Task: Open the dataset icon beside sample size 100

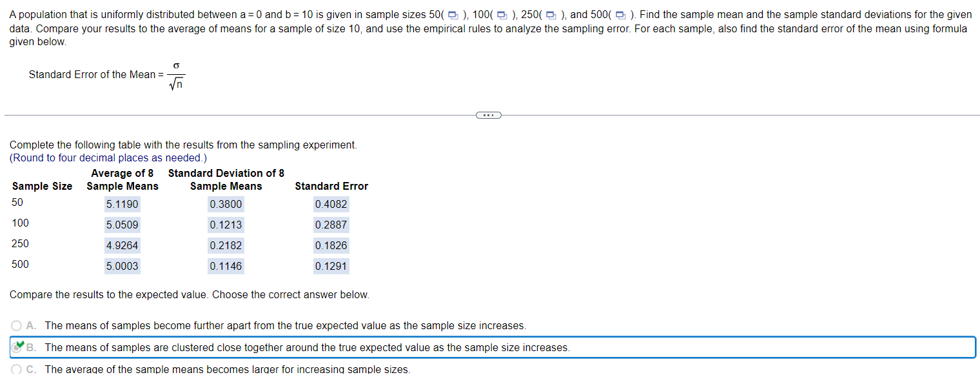Action: tap(503, 14)
